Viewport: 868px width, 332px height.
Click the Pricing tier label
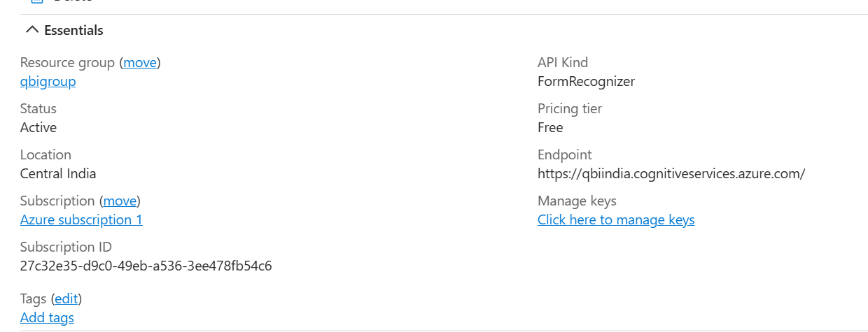(570, 108)
